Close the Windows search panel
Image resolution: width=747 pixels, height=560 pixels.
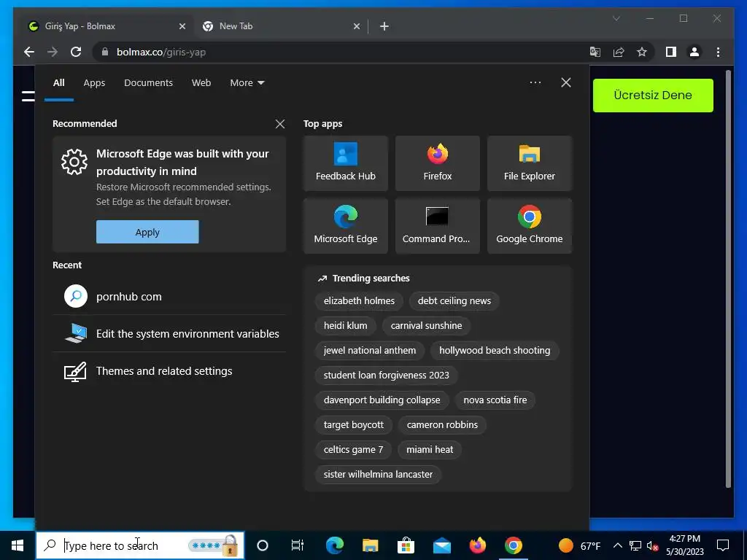pos(565,82)
